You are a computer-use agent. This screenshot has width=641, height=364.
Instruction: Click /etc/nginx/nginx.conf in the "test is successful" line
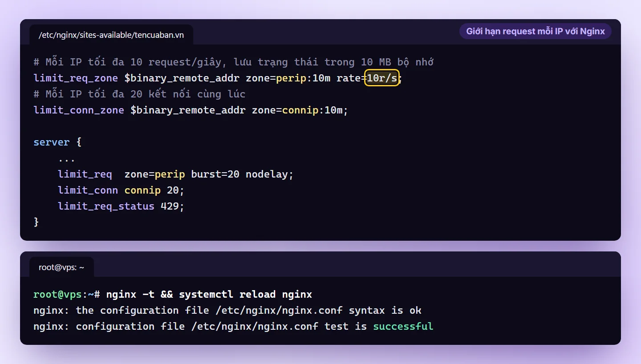tap(255, 327)
